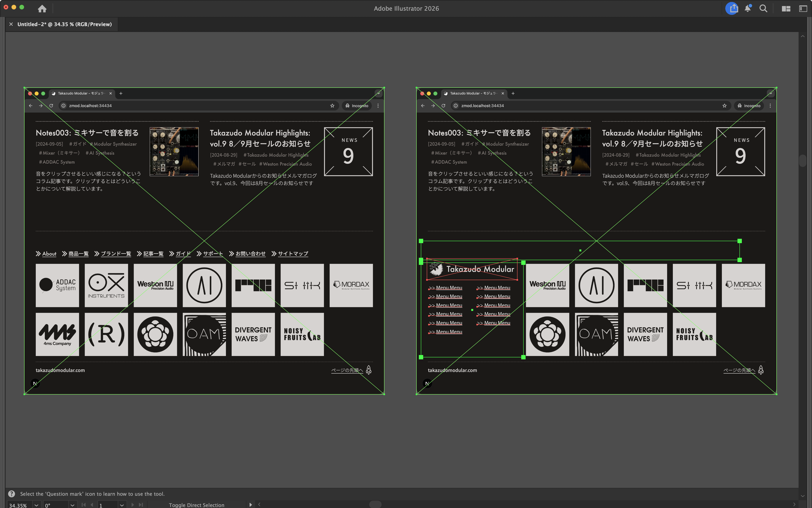Jump to the last artboard
This screenshot has width=812, height=508.
coord(141,505)
